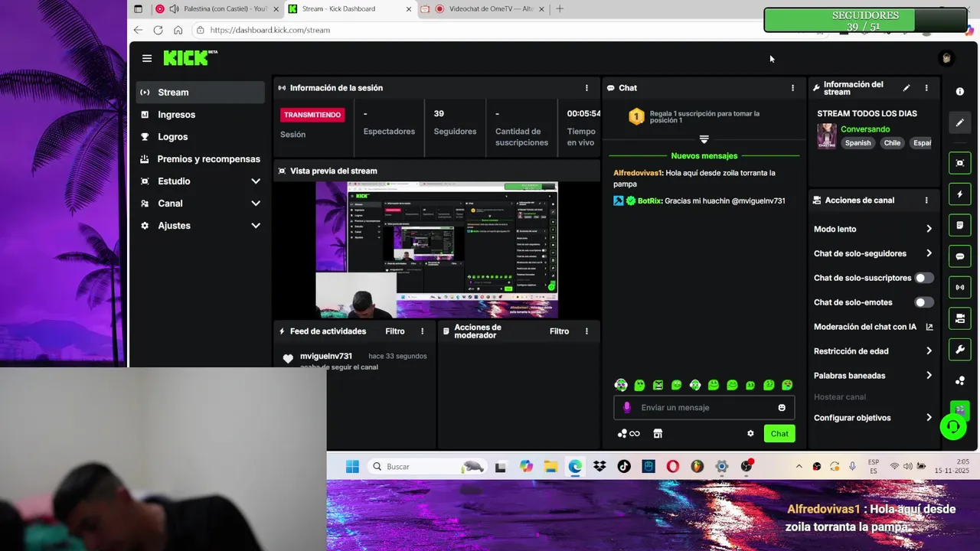
Task: Open Palabras baneadas settings
Action: click(929, 376)
